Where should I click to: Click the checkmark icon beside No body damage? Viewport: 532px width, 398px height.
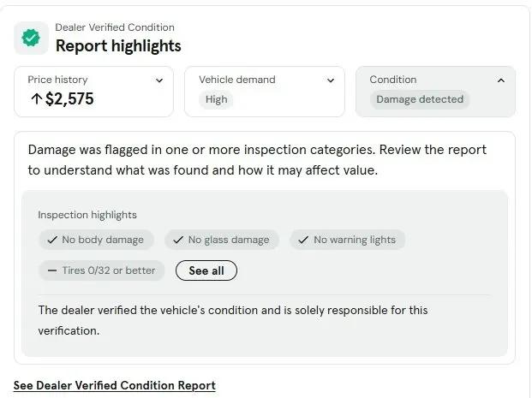[x=52, y=240]
